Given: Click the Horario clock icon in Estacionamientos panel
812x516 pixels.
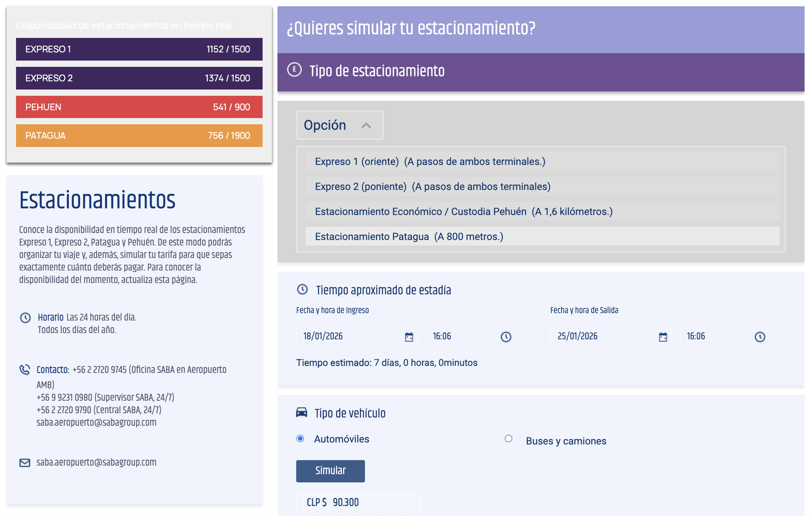Looking at the screenshot, I should point(25,317).
